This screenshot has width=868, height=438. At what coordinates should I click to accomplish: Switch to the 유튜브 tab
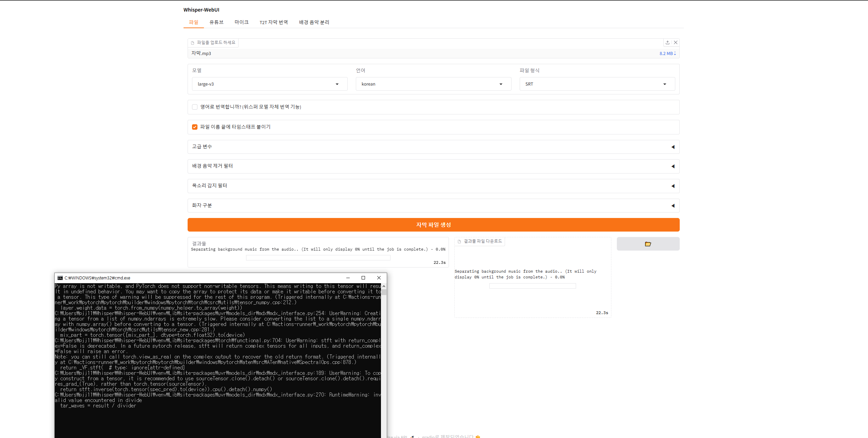coord(216,22)
